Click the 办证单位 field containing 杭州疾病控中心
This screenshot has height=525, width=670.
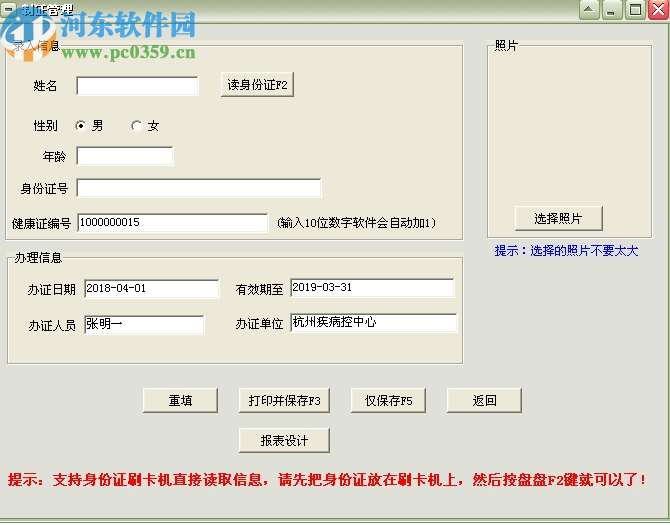tap(373, 323)
